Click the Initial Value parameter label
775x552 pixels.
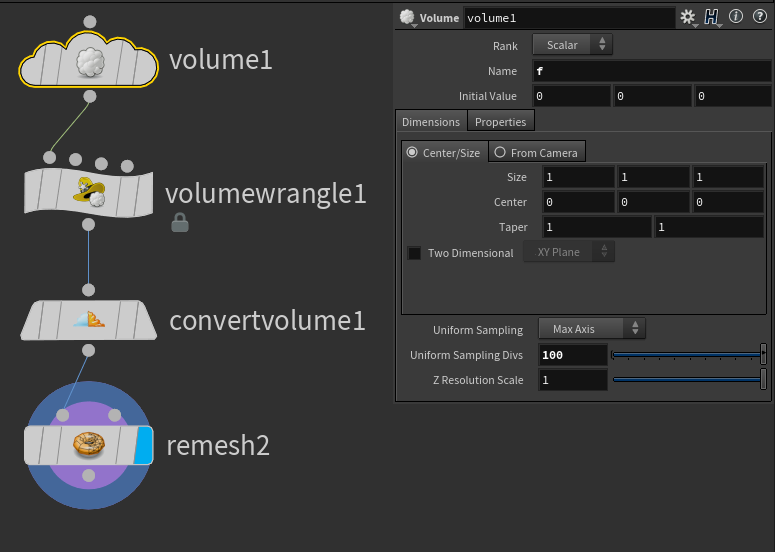(x=487, y=96)
